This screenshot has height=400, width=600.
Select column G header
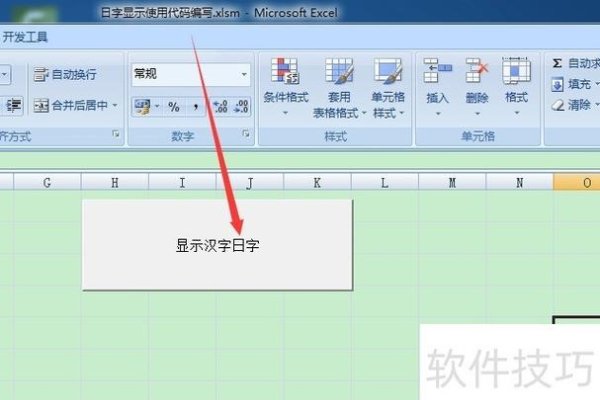pos(47,183)
